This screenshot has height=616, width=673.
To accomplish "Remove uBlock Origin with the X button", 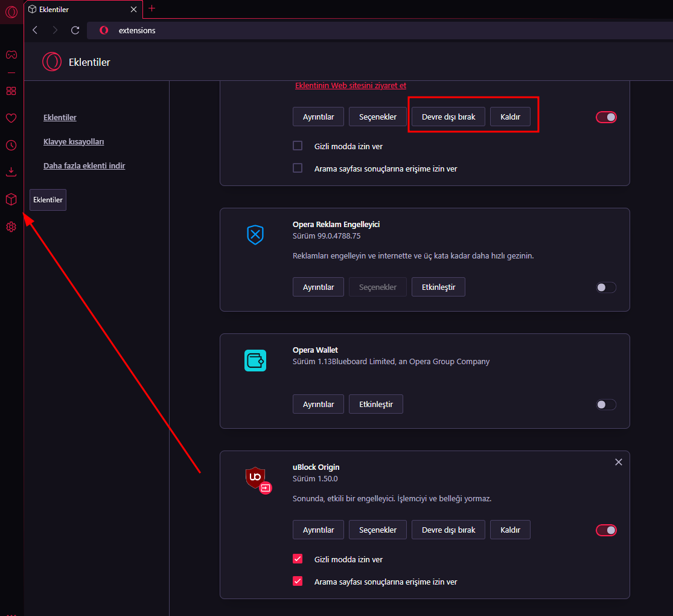I will [619, 462].
